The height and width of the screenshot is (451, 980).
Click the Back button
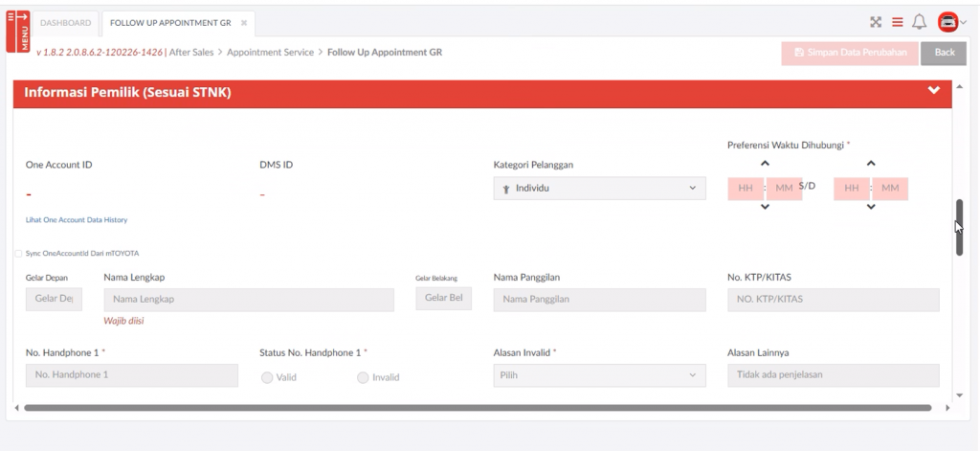click(944, 53)
